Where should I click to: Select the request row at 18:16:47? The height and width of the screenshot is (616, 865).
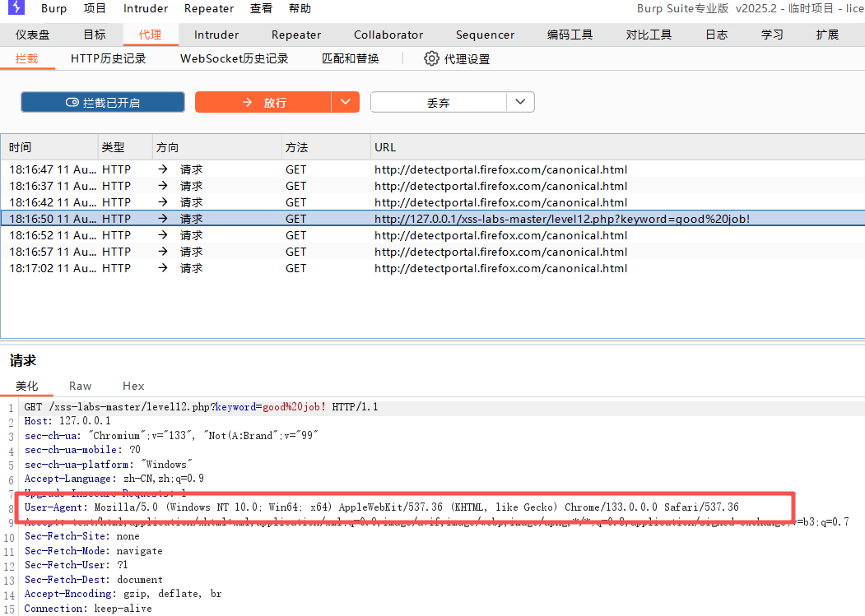point(433,169)
